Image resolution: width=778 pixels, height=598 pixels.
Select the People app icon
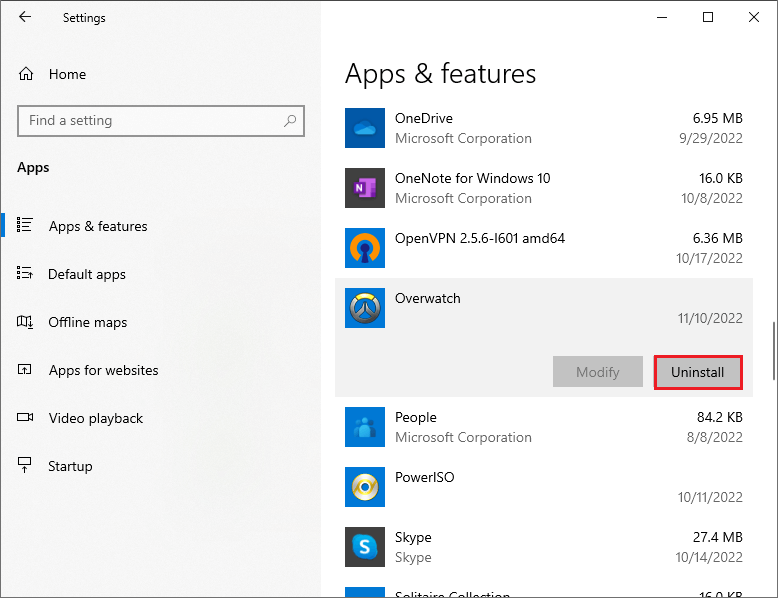pyautogui.click(x=365, y=427)
